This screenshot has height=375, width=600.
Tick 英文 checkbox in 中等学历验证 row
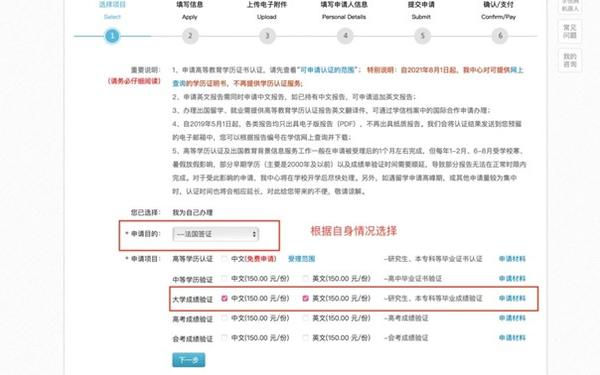(305, 279)
